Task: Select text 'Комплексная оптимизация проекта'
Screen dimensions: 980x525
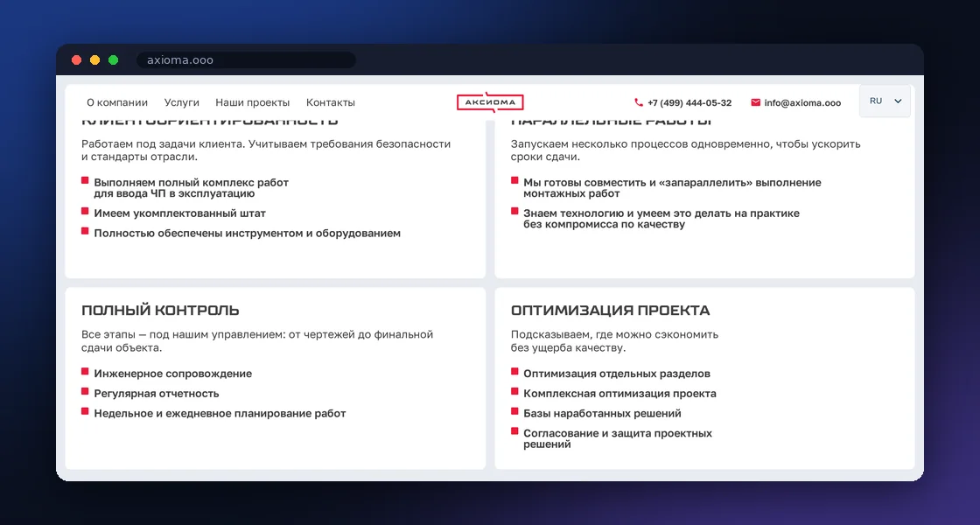Action: point(620,394)
